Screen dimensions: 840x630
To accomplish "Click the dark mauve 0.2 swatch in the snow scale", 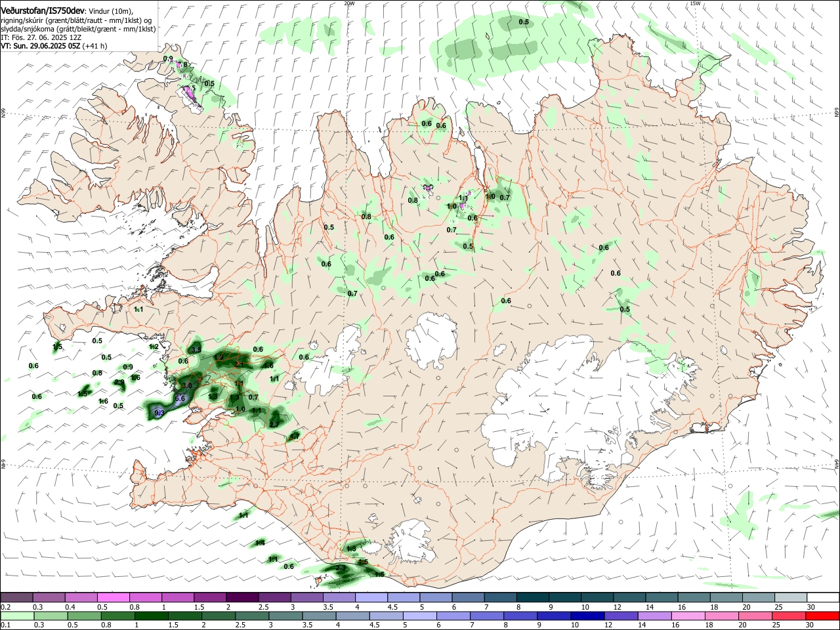I will tap(16, 598).
